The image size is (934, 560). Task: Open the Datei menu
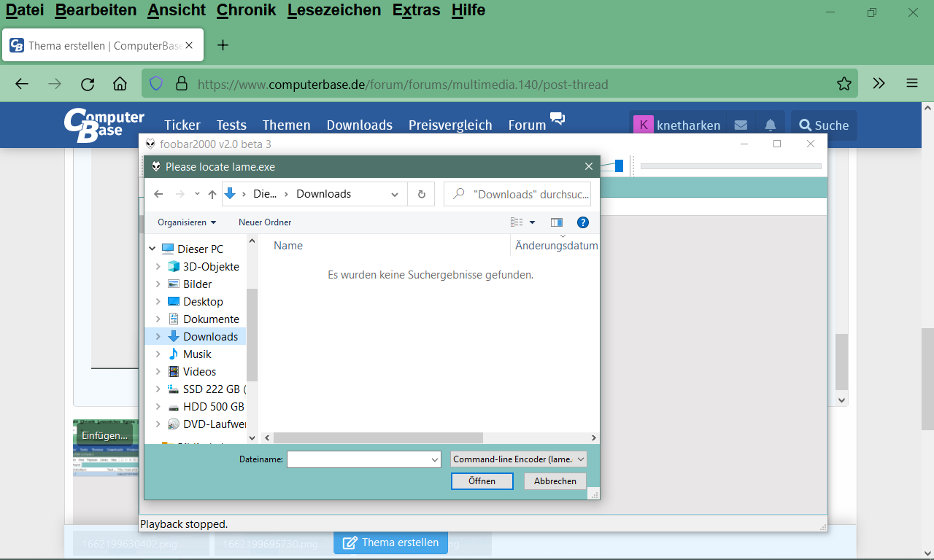25,10
